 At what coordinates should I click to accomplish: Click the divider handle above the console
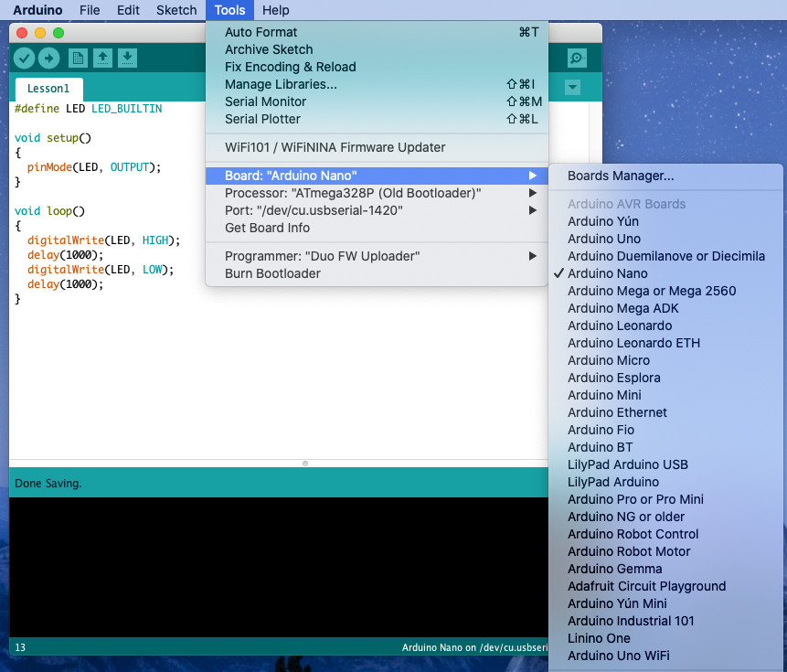(305, 464)
